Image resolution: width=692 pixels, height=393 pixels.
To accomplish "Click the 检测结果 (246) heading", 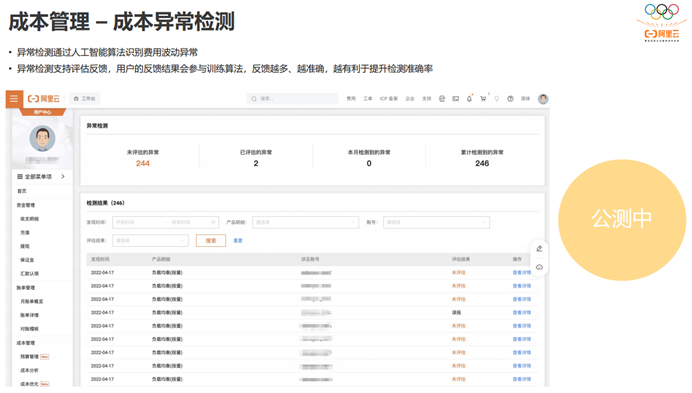I will [105, 203].
